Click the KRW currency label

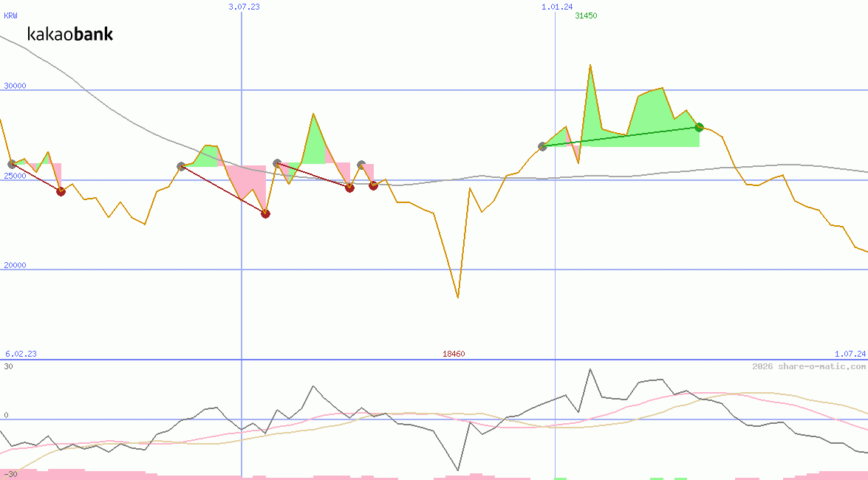11,16
